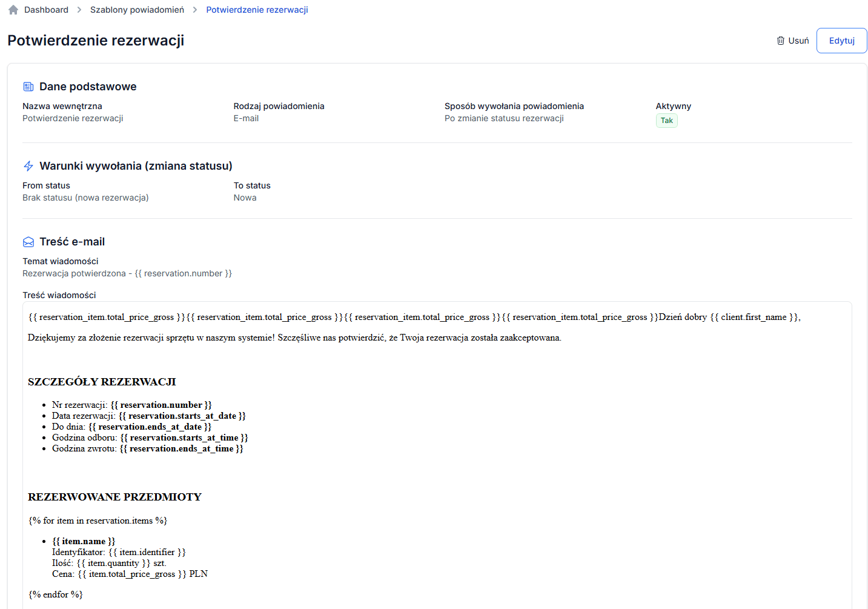Click the large Potwierdzenie rezerwacji page heading
Image resolution: width=868 pixels, height=609 pixels.
96,41
